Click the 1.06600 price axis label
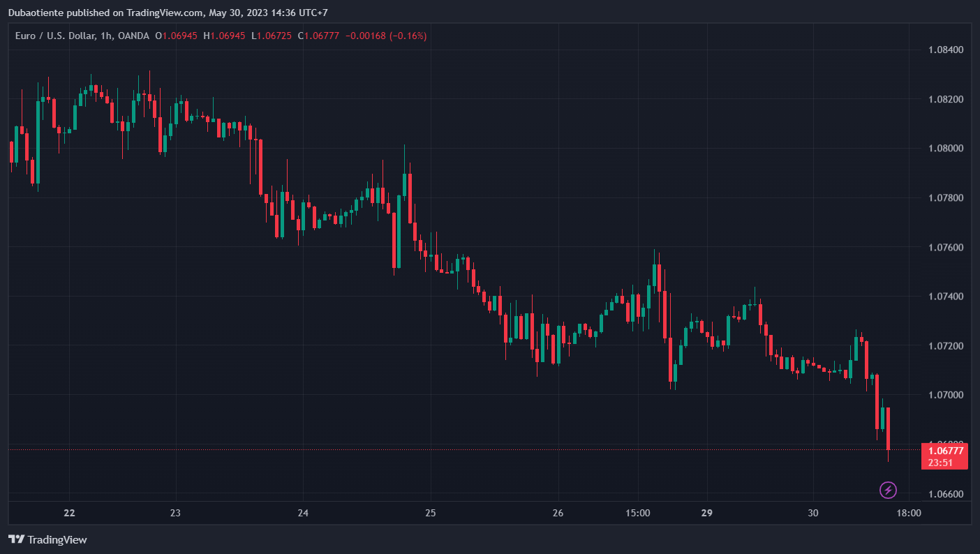The image size is (980, 554). click(945, 495)
